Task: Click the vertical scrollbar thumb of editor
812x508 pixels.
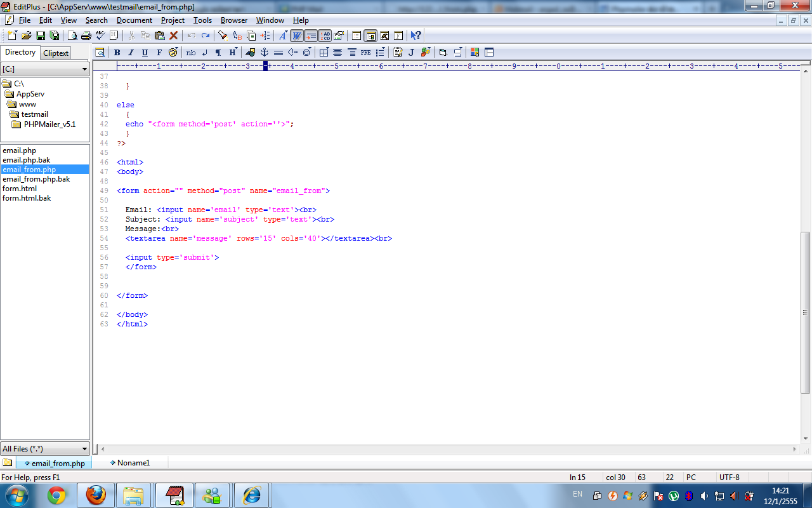Action: point(806,313)
